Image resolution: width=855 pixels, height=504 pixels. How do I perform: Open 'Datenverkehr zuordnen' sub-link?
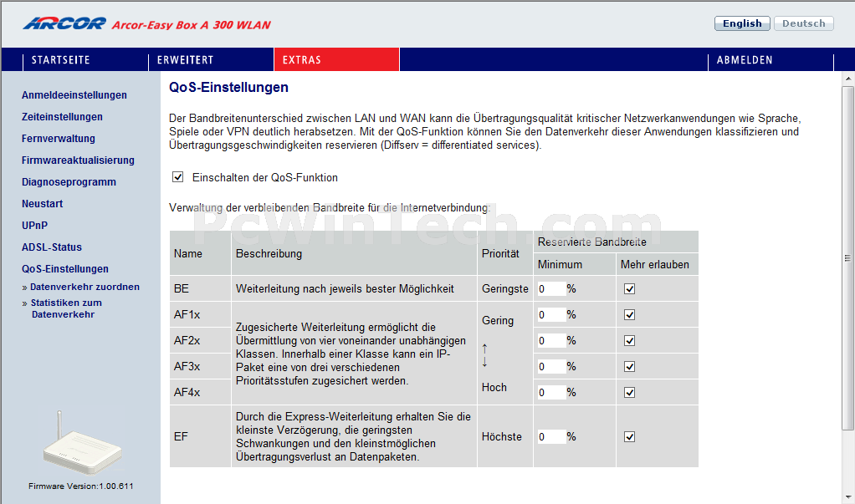(x=84, y=288)
